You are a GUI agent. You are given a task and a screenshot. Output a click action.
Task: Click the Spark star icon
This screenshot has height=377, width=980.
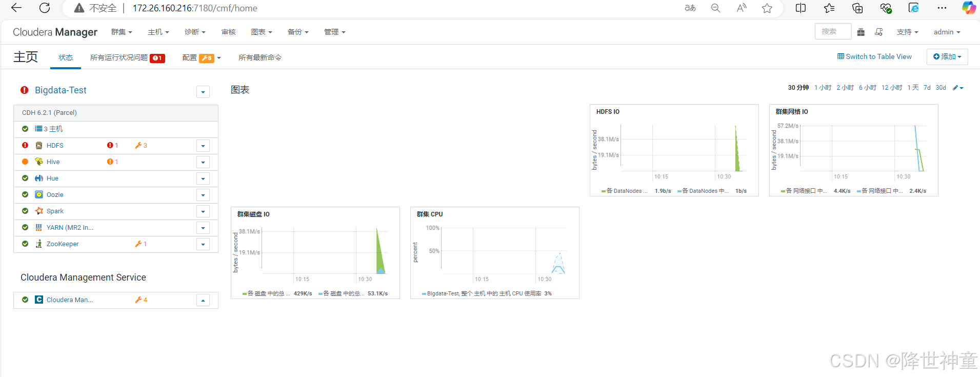pos(39,211)
